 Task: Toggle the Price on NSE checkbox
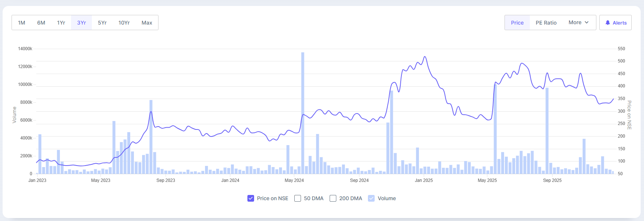point(251,198)
